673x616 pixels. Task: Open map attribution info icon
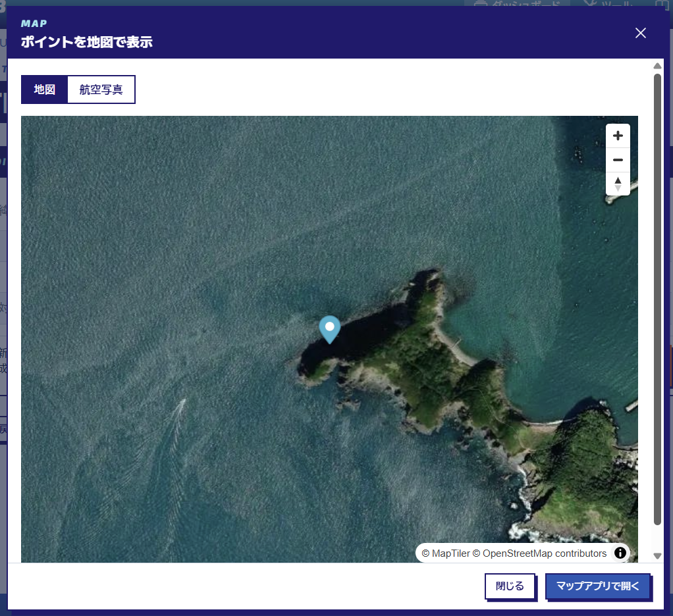point(620,553)
